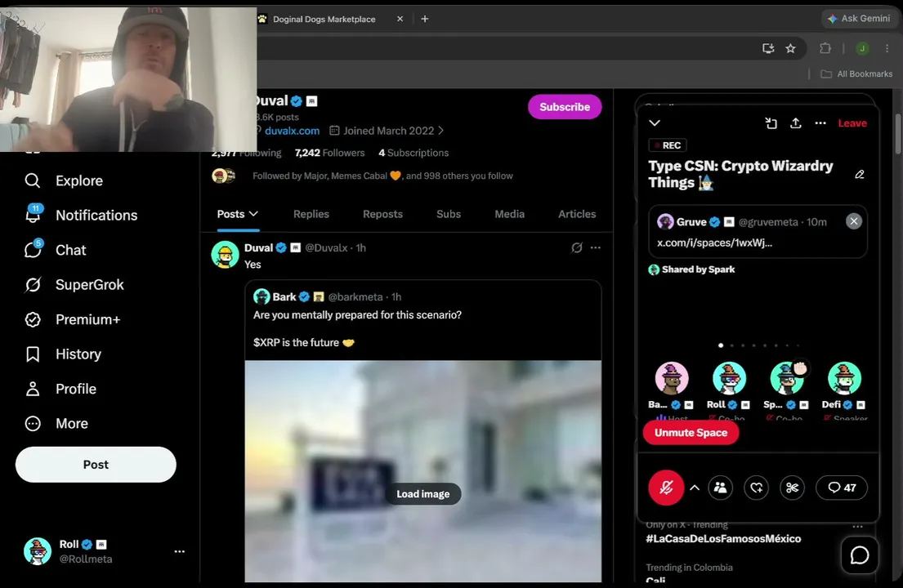Open Space more options ellipsis
The image size is (903, 588).
[x=820, y=123]
